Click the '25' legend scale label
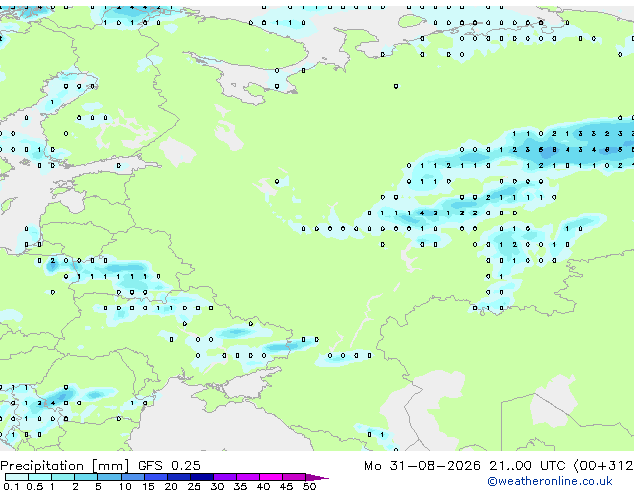This screenshot has height=490, width=634. coord(194,486)
